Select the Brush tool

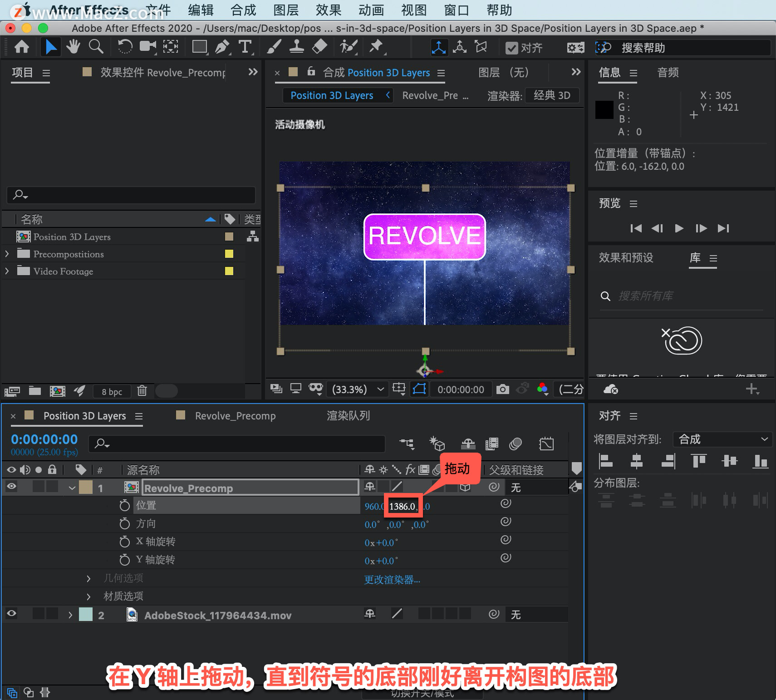(x=274, y=47)
